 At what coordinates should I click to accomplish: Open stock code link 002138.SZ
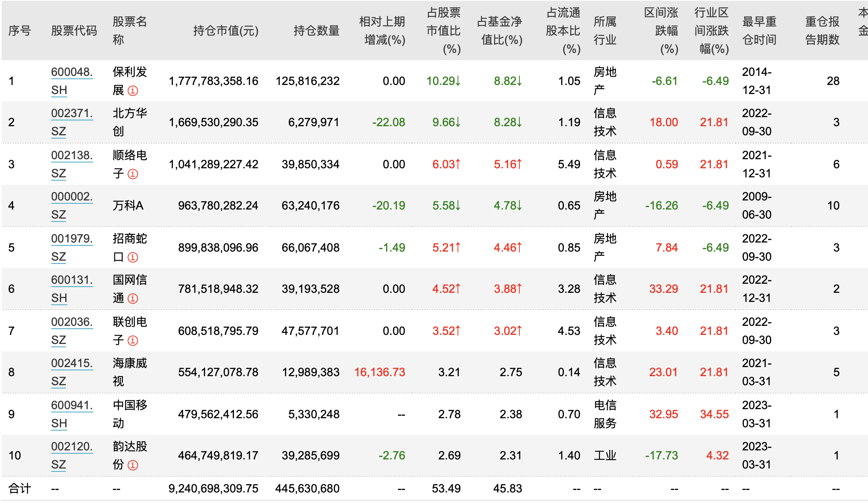point(72,164)
